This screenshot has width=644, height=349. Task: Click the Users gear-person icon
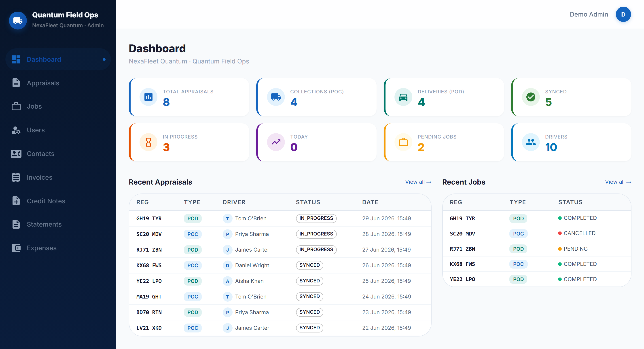click(x=16, y=130)
